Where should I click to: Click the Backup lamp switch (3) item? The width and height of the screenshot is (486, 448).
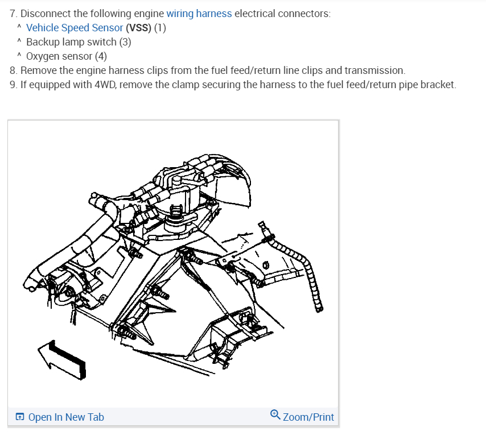[x=79, y=42]
